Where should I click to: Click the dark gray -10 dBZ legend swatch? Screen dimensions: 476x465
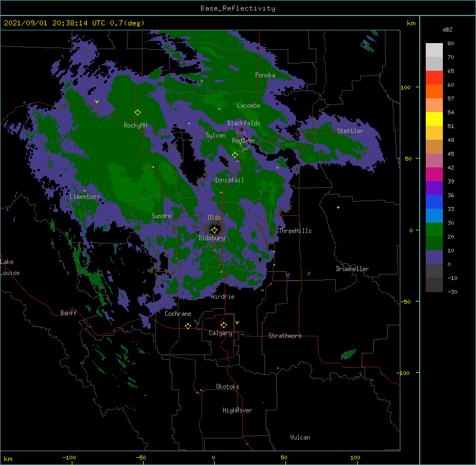point(434,285)
